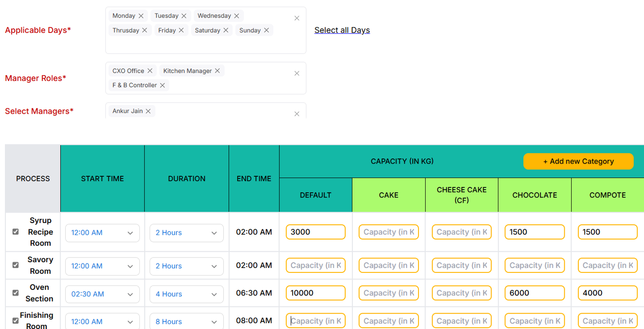Remove Wednesday from Applicable Days

[x=237, y=16]
